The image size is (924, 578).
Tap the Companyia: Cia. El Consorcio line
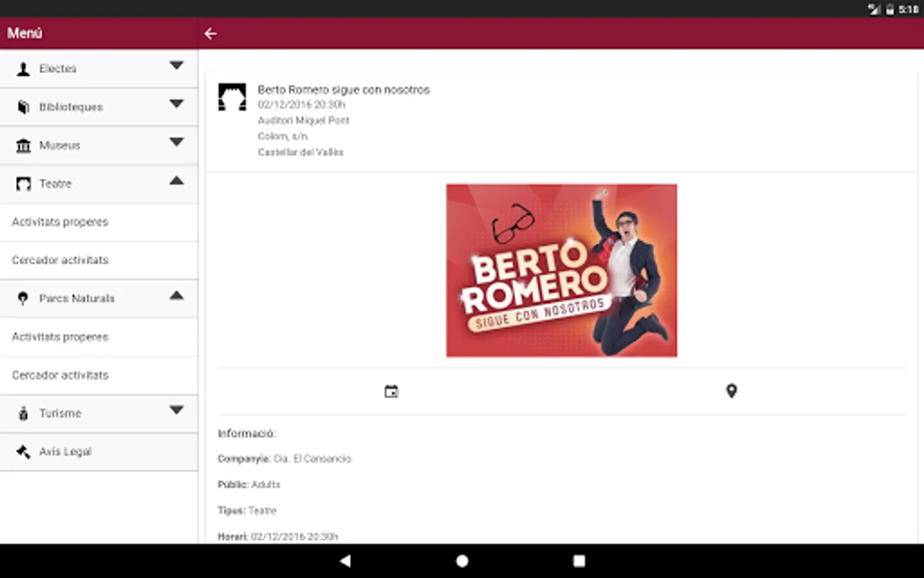(x=284, y=459)
